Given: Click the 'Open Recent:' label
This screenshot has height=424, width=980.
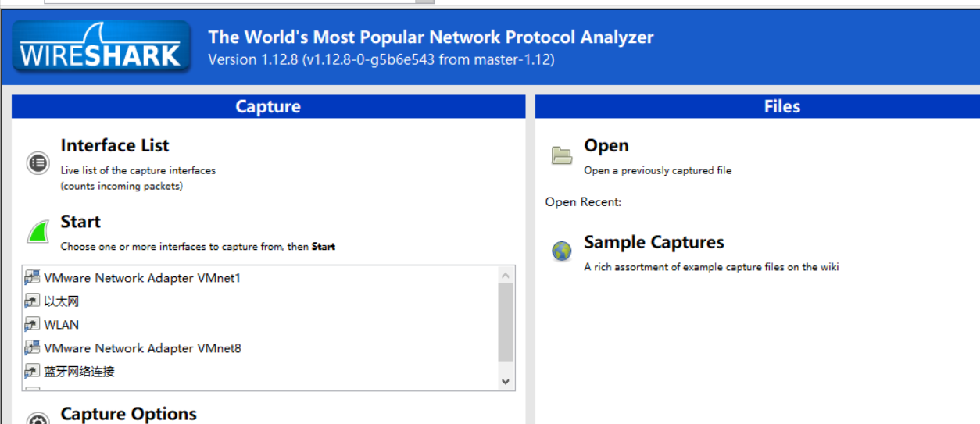Looking at the screenshot, I should click(583, 202).
